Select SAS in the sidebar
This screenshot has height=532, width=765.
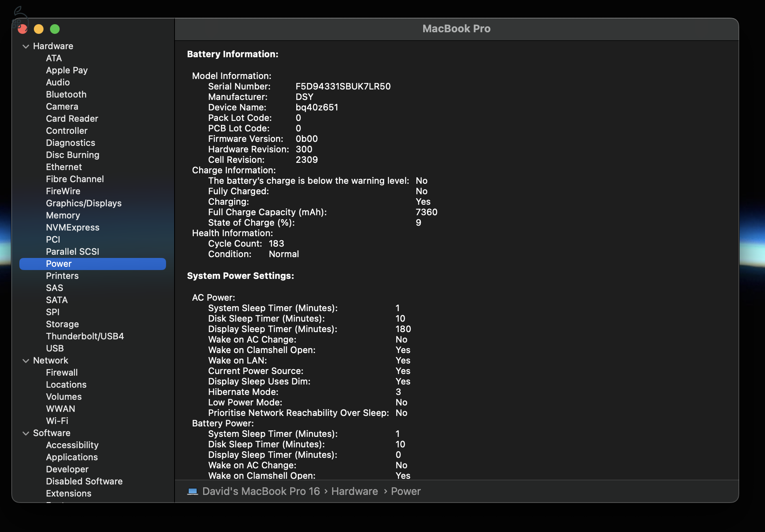54,288
